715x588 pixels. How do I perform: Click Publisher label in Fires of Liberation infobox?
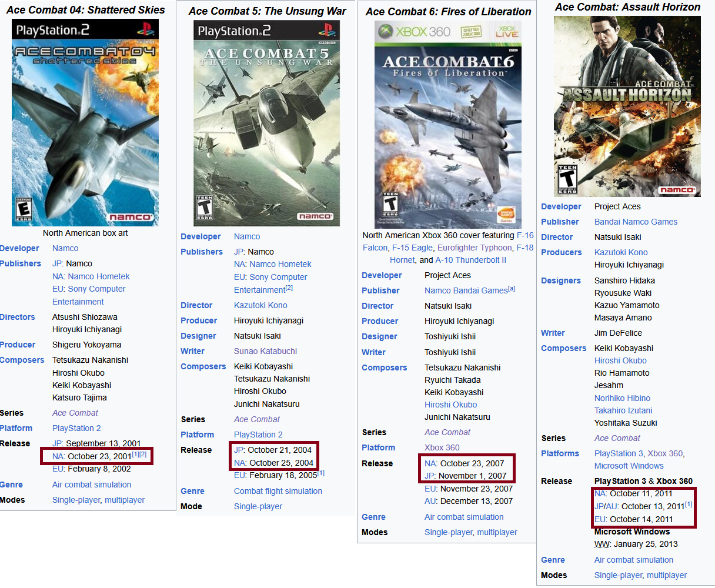(x=380, y=290)
